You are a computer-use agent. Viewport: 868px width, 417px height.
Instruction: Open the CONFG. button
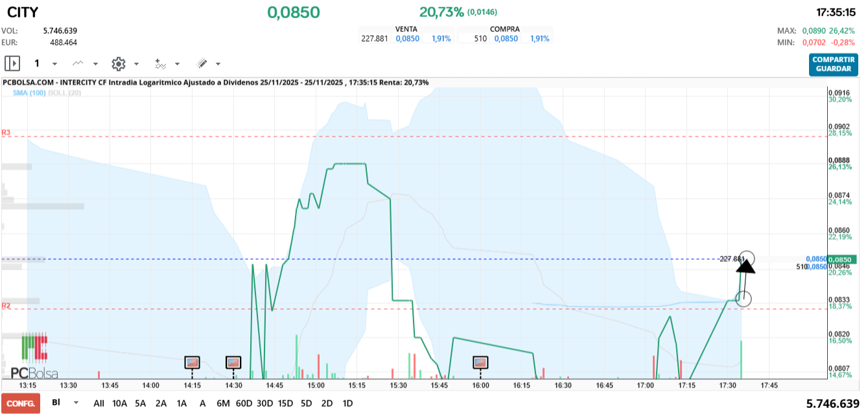pos(21,403)
